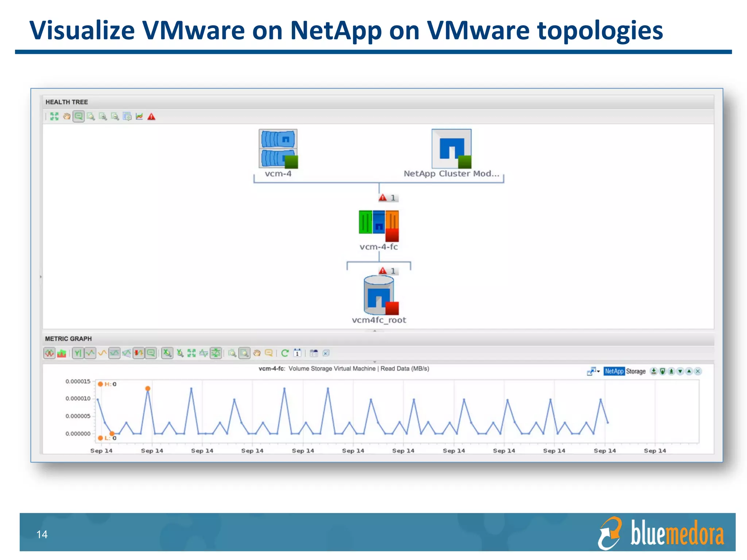Click the plain download round icon

click(x=671, y=371)
